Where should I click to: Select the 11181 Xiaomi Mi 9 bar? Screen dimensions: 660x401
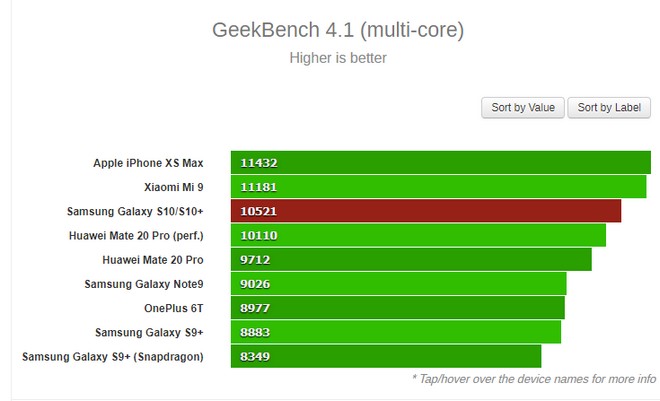438,186
